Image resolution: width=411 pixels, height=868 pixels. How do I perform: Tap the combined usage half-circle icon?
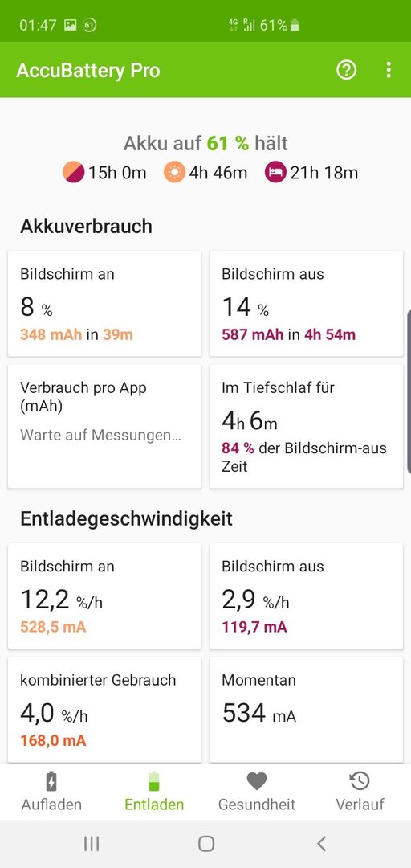(x=73, y=173)
